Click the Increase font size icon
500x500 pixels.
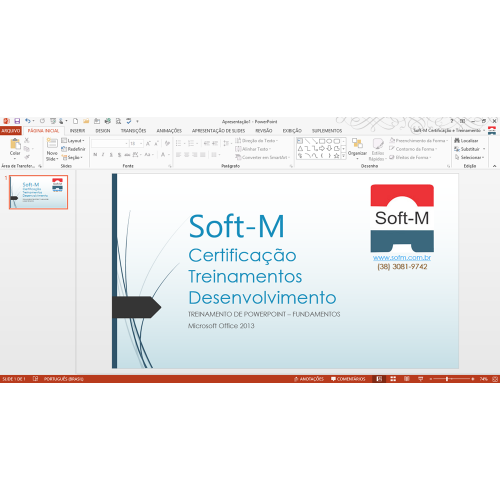148,144
